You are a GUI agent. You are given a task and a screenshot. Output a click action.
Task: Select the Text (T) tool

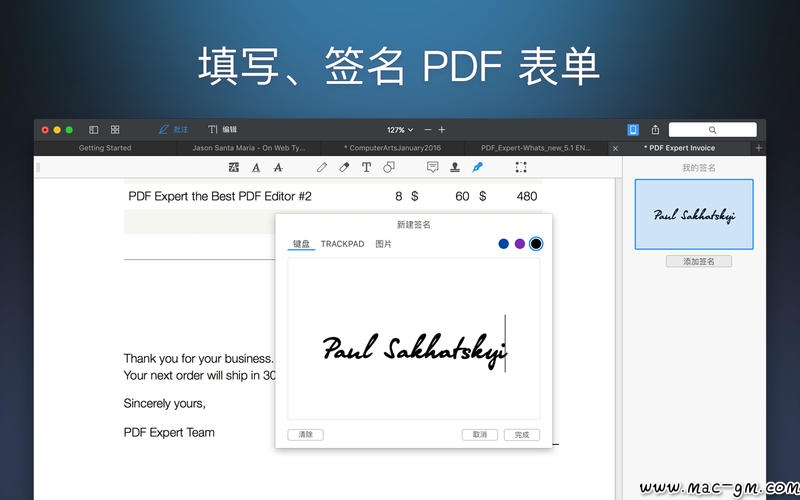point(366,167)
